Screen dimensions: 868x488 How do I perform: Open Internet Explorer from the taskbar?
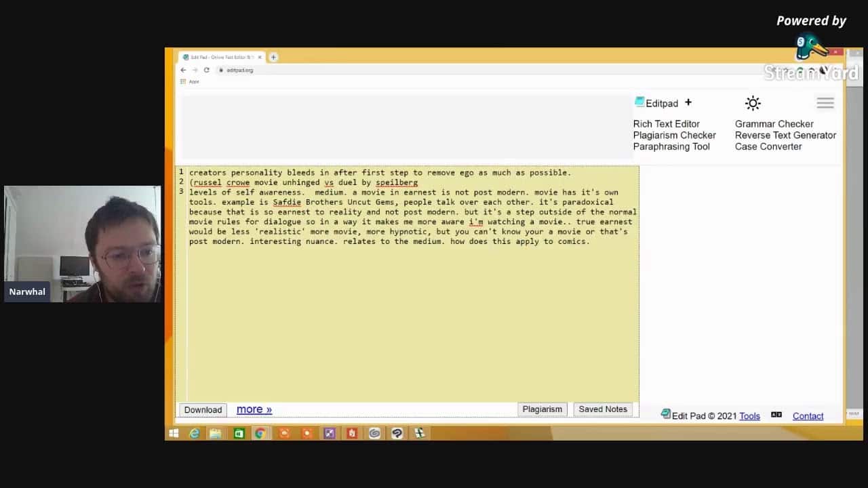[195, 433]
